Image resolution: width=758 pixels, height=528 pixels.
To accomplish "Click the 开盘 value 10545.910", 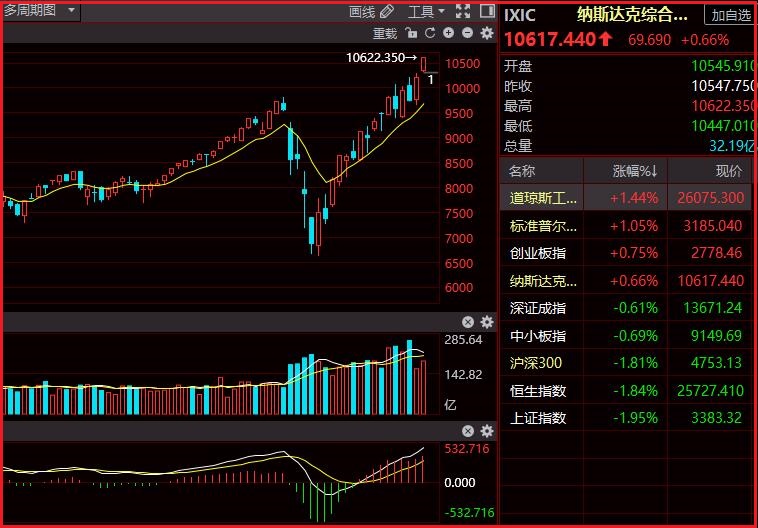I will 722,66.
